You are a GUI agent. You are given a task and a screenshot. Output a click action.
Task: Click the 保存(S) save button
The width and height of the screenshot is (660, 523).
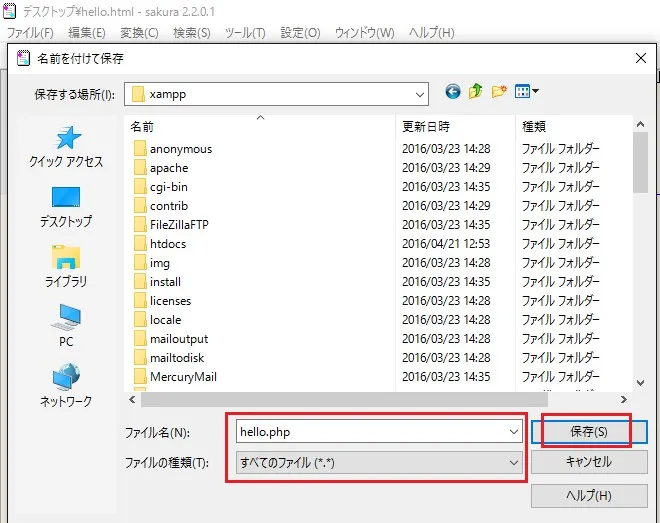(588, 432)
